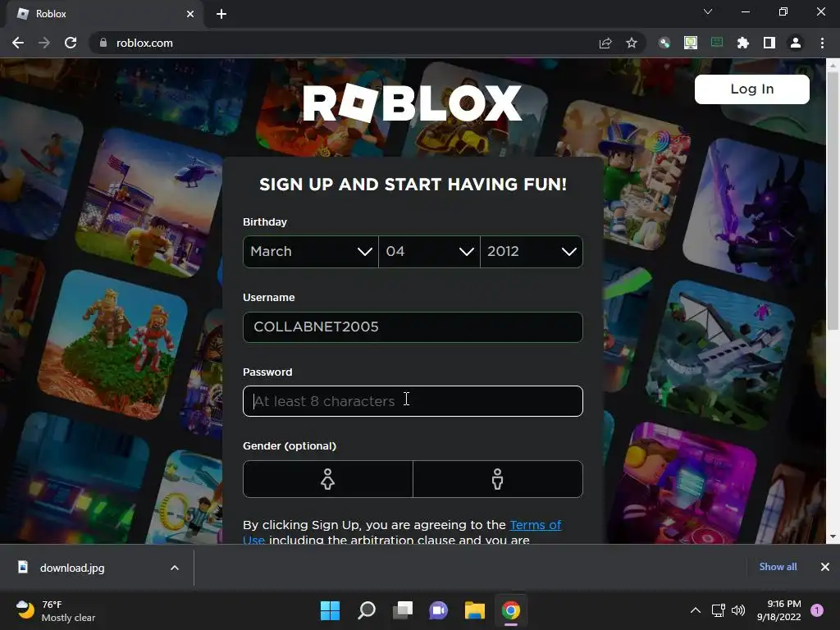840x630 pixels.
Task: Click the Chrome taskbar icon
Action: coord(510,610)
